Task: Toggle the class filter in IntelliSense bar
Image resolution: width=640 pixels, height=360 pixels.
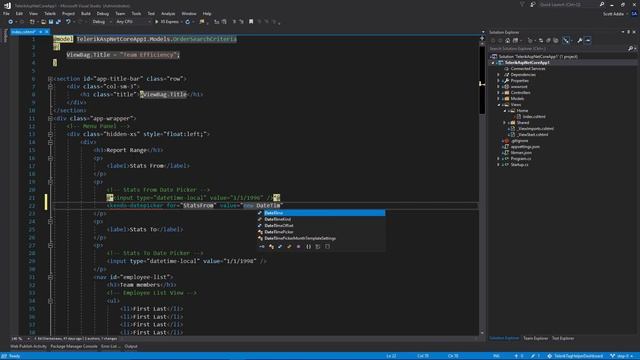Action: click(271, 247)
